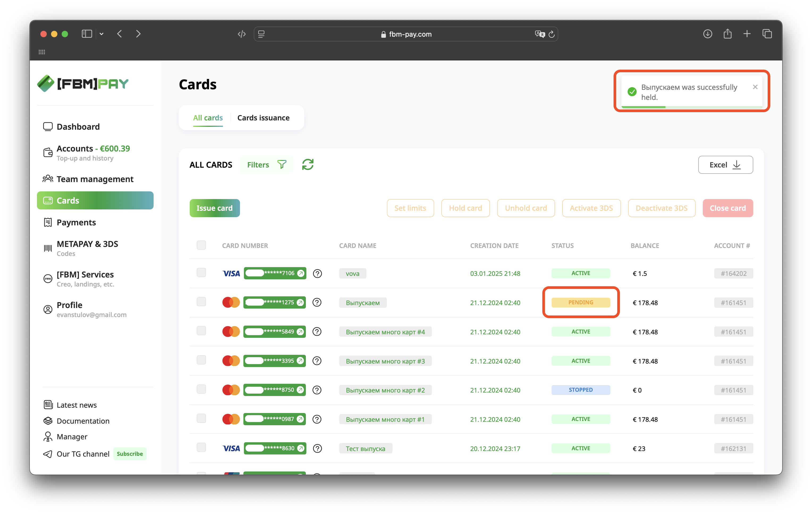
Task: Open the arrow link icon on card 1275
Action: pyautogui.click(x=300, y=302)
